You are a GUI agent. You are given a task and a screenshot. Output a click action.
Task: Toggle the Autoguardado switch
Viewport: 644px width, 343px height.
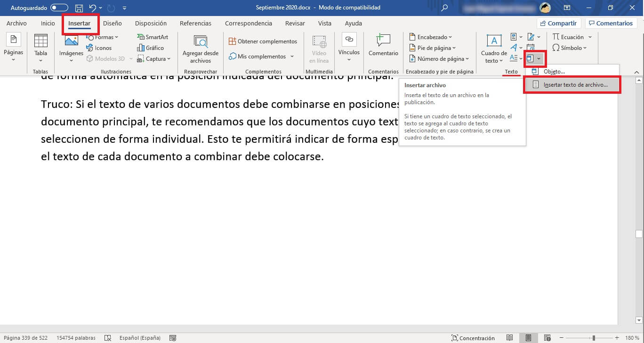59,8
